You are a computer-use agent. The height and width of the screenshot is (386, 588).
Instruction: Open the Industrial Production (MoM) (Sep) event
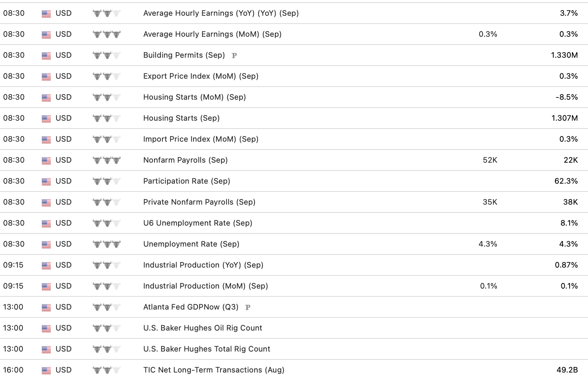pyautogui.click(x=205, y=286)
